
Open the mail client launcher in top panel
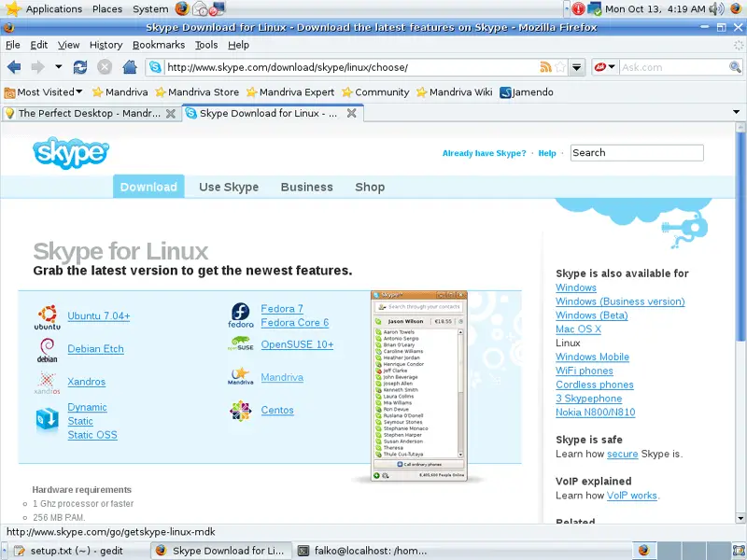click(x=200, y=8)
